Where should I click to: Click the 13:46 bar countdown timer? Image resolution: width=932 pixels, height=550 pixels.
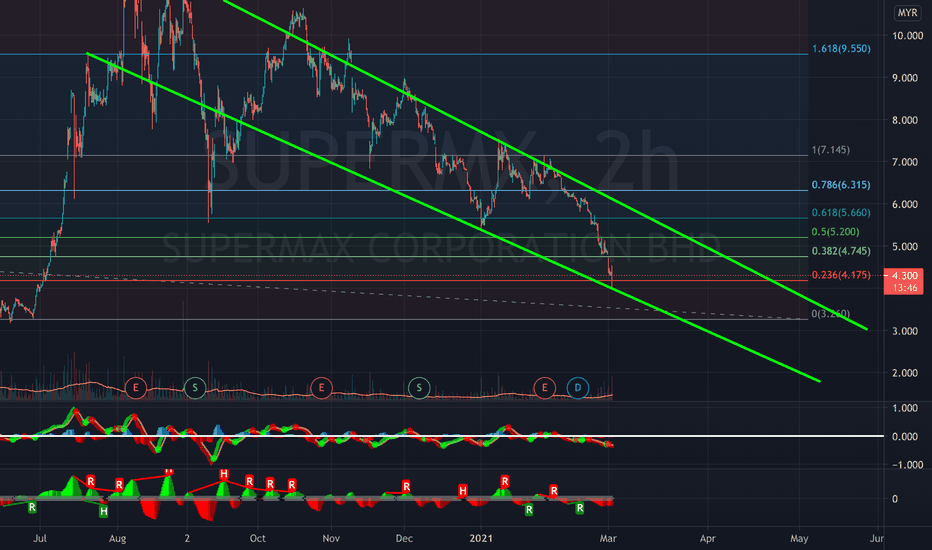[904, 288]
